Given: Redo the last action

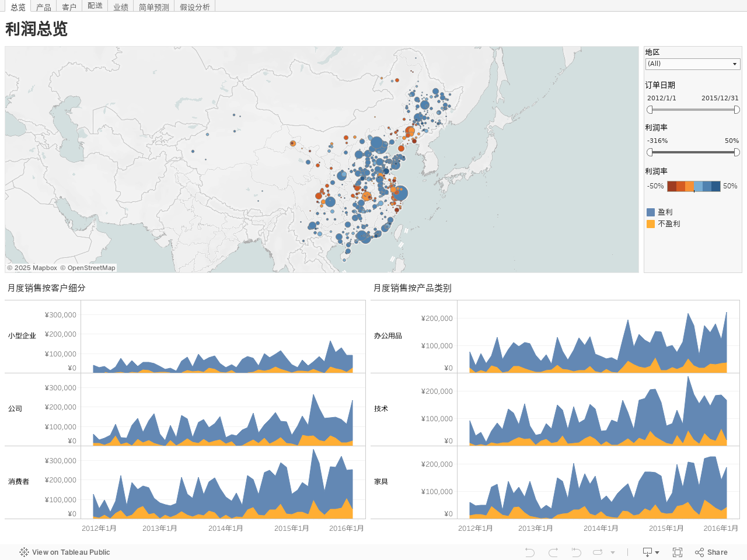Looking at the screenshot, I should (553, 552).
